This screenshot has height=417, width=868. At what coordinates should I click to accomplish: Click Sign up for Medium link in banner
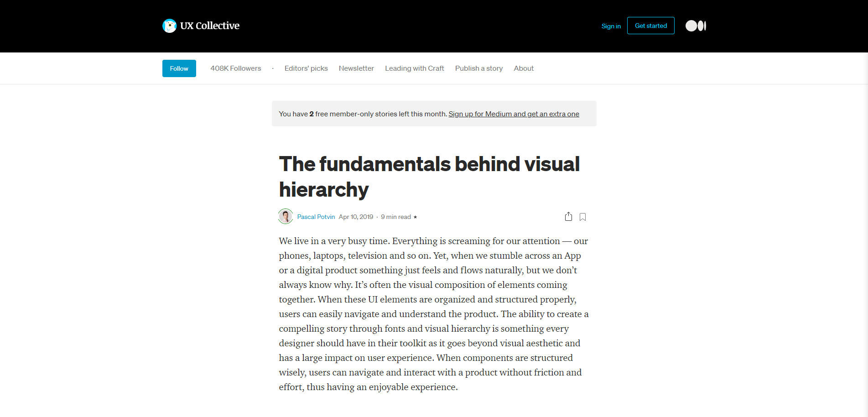tap(514, 114)
